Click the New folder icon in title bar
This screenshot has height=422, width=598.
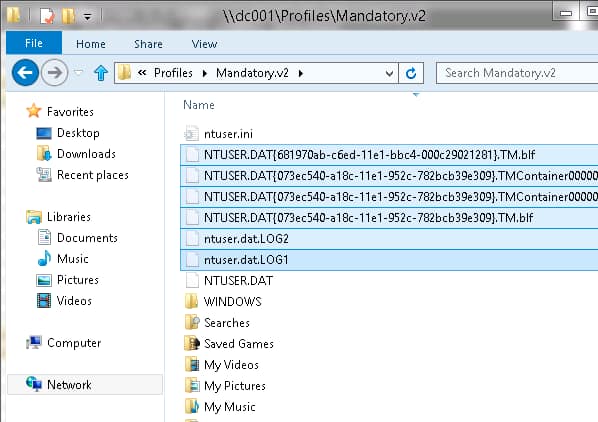(68, 16)
